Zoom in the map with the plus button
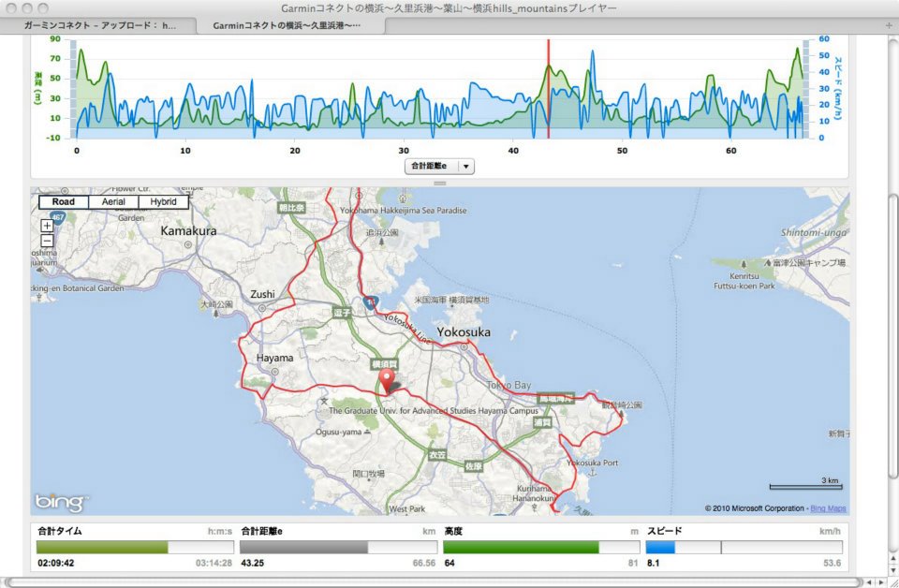Viewport: 899px width, 588px height. coord(47,226)
